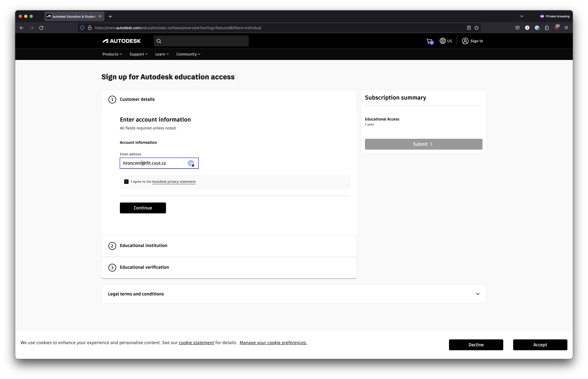Click the Autodesk site search box

[x=201, y=41]
